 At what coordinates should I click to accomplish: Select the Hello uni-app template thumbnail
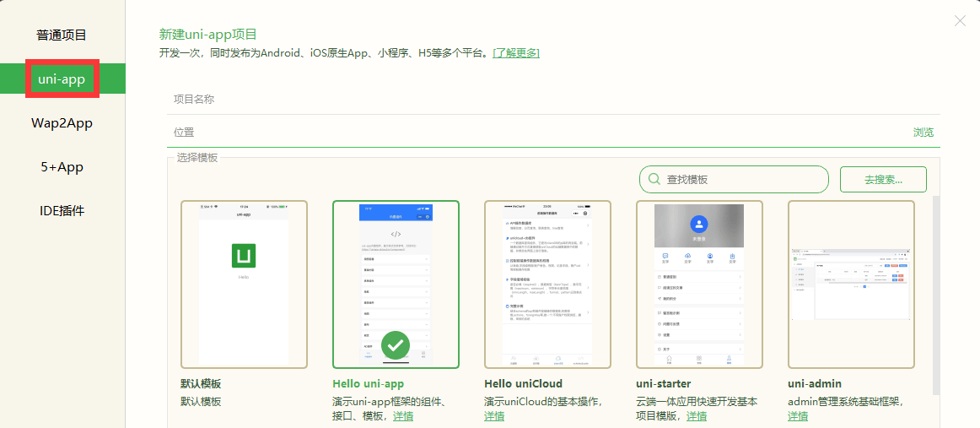[396, 284]
